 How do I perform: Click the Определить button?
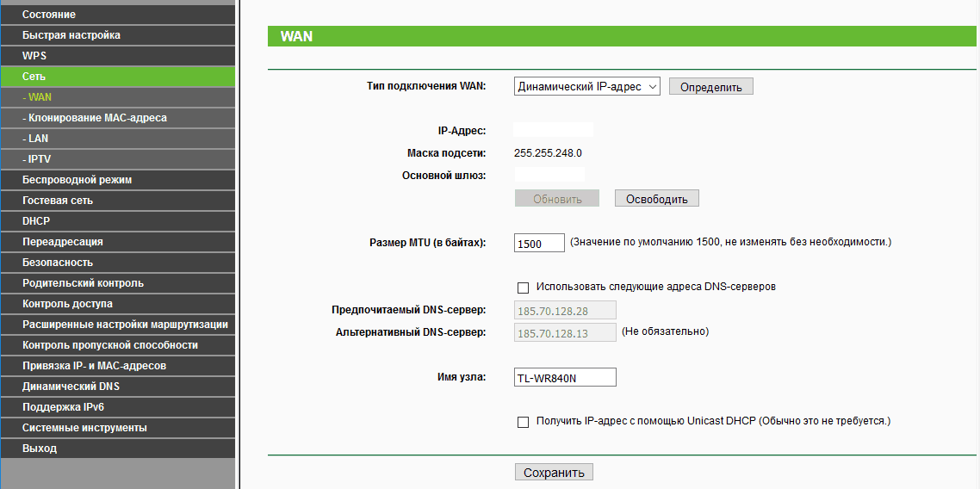point(710,87)
